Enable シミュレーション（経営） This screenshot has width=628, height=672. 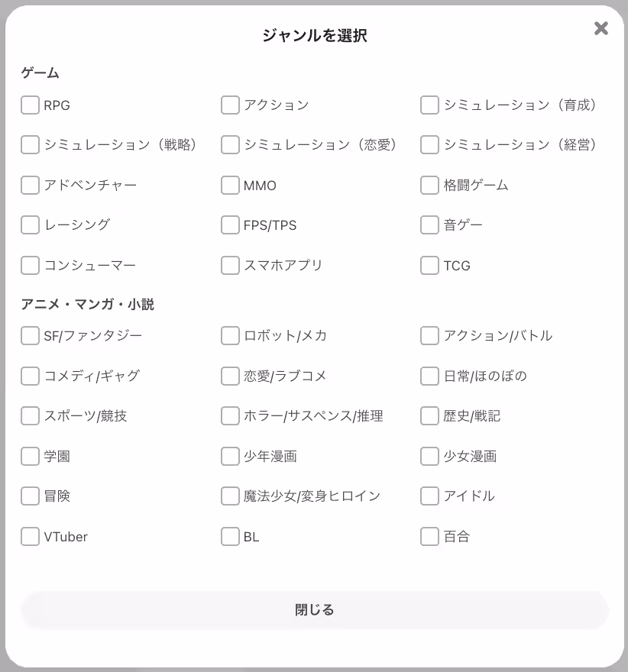(x=429, y=145)
